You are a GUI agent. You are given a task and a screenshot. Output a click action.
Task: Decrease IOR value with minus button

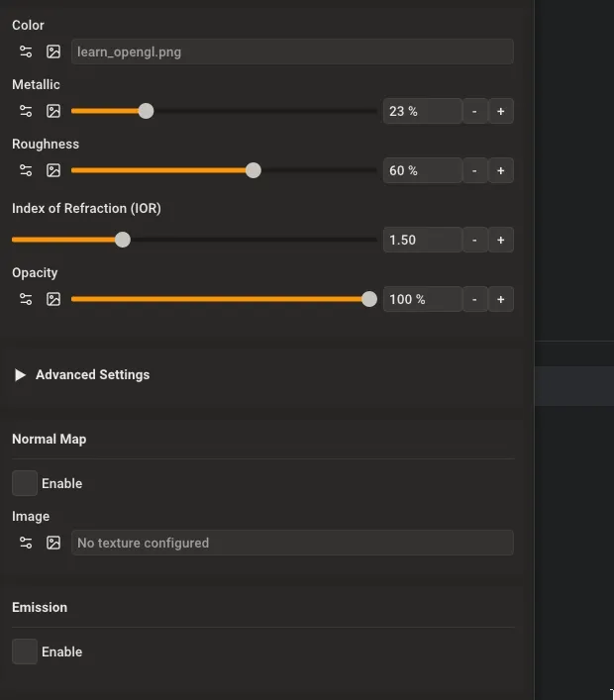click(474, 240)
